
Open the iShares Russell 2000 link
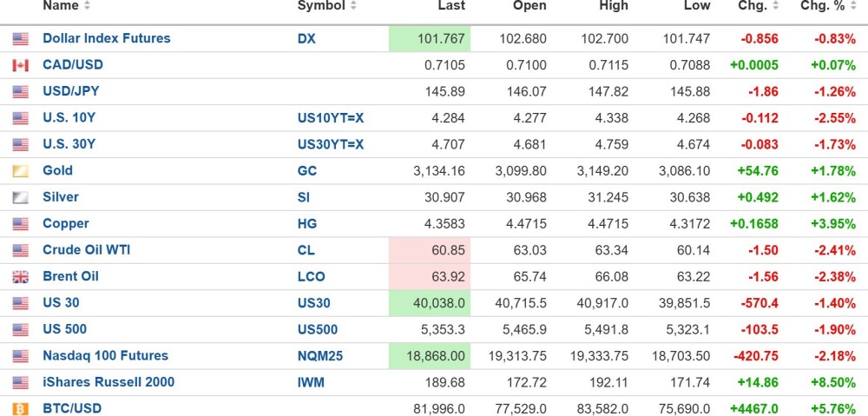[x=108, y=382]
